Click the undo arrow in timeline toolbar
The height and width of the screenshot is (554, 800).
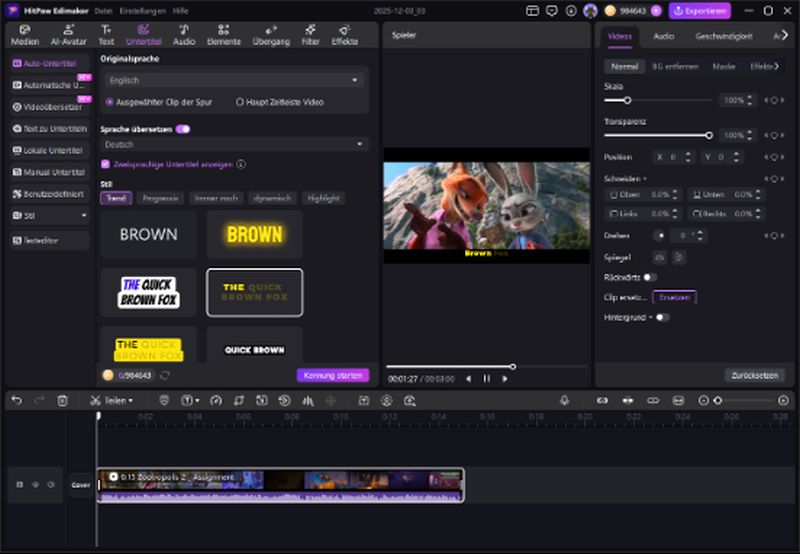pyautogui.click(x=16, y=400)
